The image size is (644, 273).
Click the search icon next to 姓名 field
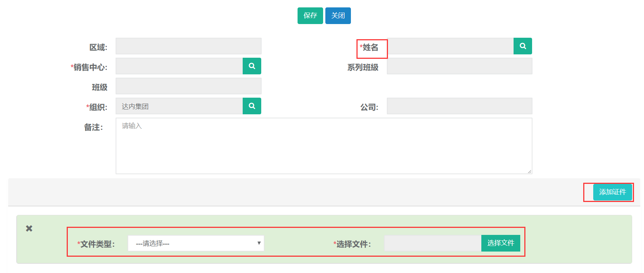point(522,46)
